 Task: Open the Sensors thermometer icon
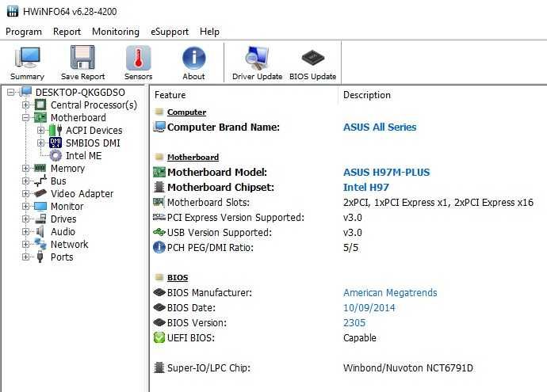[x=138, y=58]
